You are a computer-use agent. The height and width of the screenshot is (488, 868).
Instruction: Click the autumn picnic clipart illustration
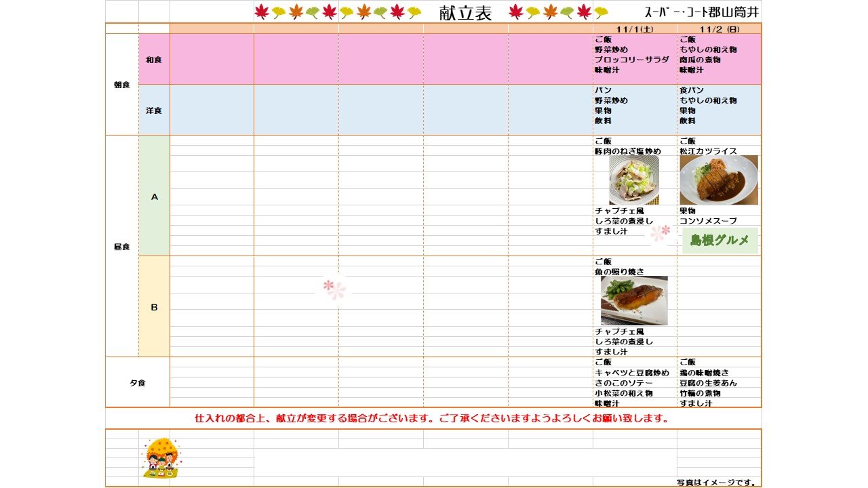pyautogui.click(x=160, y=458)
